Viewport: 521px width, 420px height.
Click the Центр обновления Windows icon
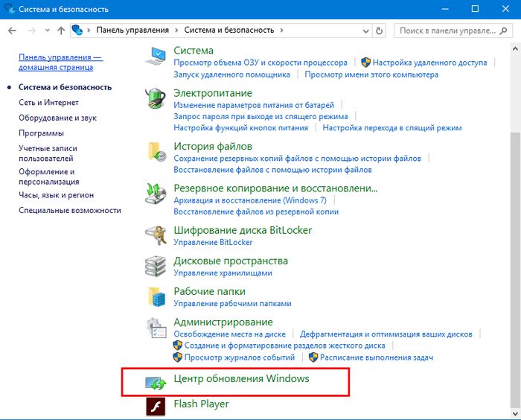pos(156,383)
